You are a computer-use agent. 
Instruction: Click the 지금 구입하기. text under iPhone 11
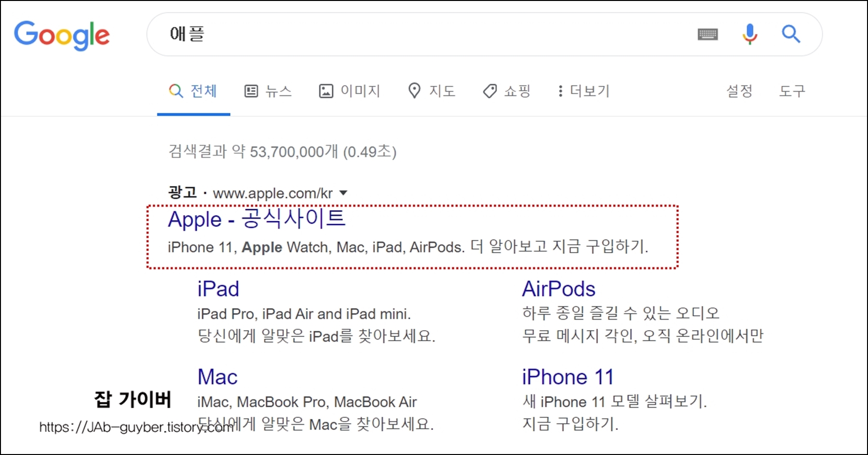pos(570,424)
